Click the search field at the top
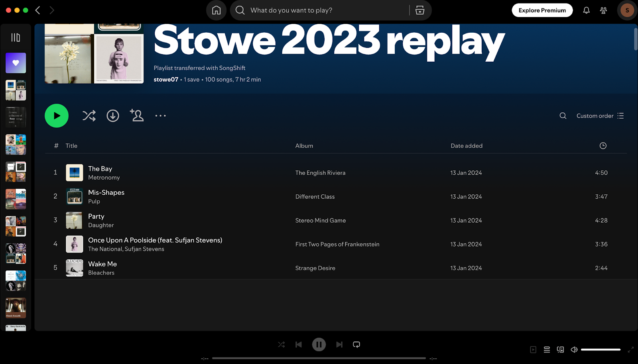638x364 pixels. (x=319, y=10)
